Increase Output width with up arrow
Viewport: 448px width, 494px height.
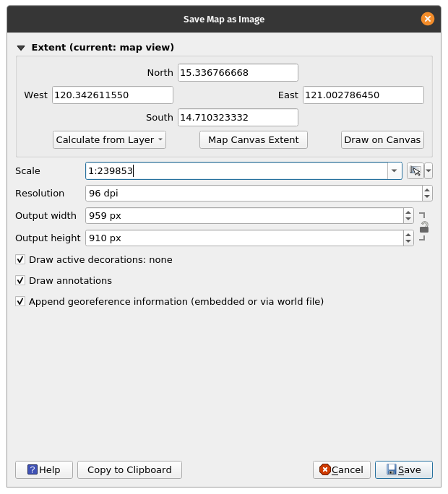pos(408,212)
